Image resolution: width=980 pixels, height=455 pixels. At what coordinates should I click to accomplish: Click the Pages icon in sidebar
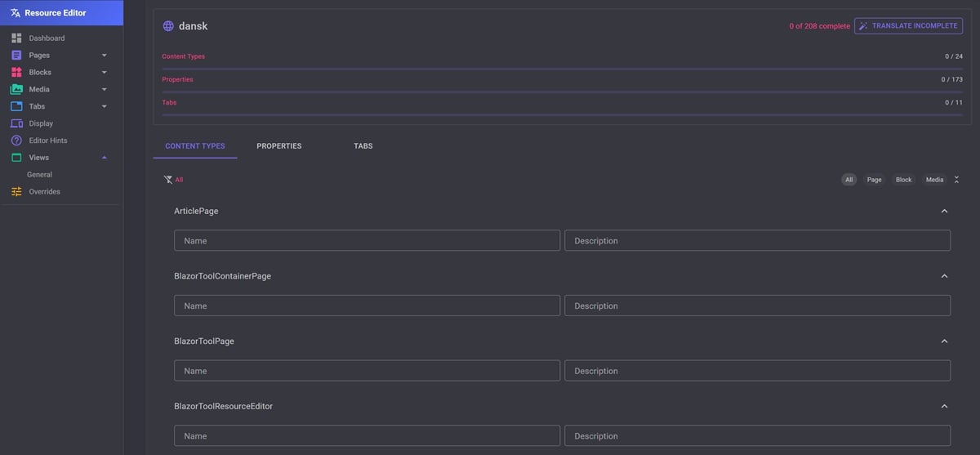pyautogui.click(x=16, y=56)
